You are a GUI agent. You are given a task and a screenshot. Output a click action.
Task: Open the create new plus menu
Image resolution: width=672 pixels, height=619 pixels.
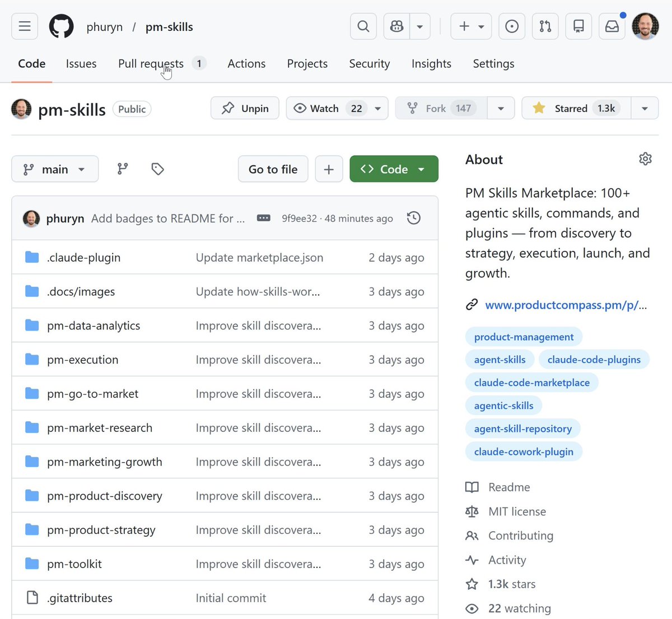tap(472, 26)
